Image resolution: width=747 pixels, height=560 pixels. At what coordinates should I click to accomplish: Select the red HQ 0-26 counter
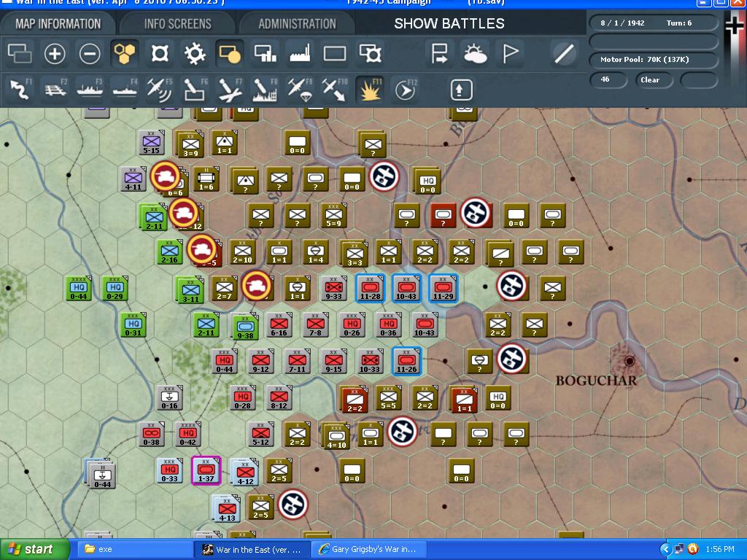coord(352,324)
